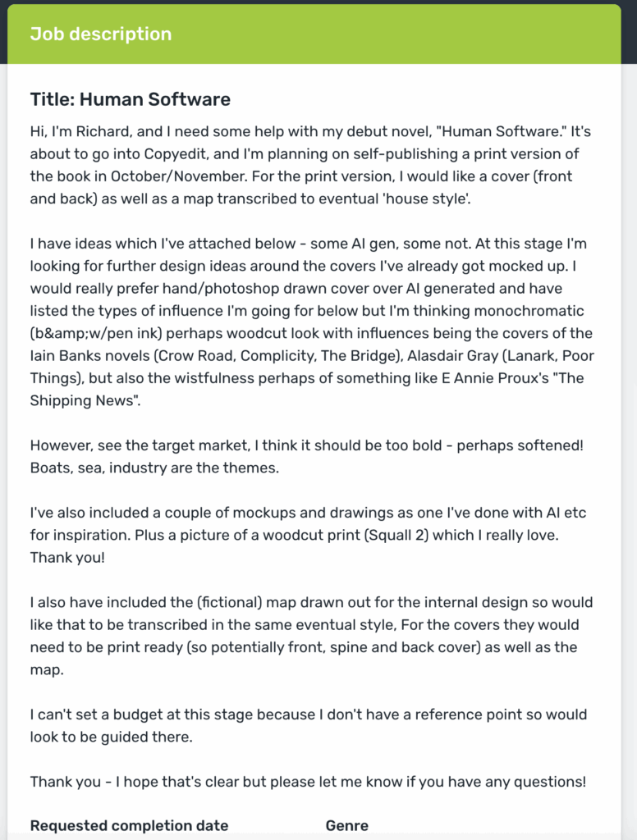This screenshot has height=840, width=637.
Task: Click the standalone "Thank you!" line
Action: (67, 557)
